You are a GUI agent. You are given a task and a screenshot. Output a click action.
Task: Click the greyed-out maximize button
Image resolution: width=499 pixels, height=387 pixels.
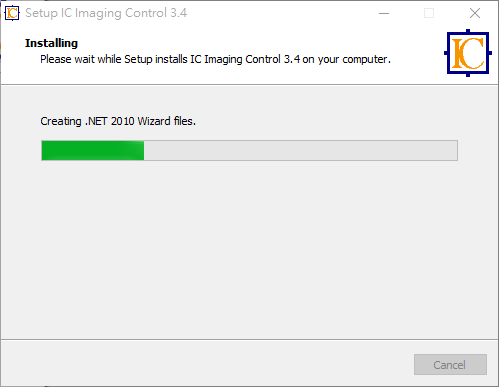pyautogui.click(x=429, y=13)
